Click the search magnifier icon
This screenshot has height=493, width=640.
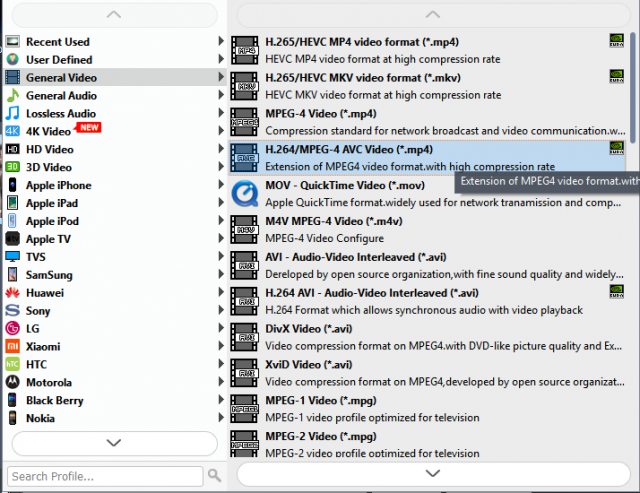214,476
